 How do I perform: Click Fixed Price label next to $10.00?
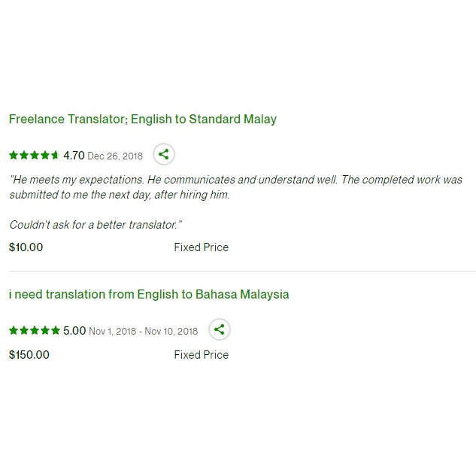click(x=201, y=247)
